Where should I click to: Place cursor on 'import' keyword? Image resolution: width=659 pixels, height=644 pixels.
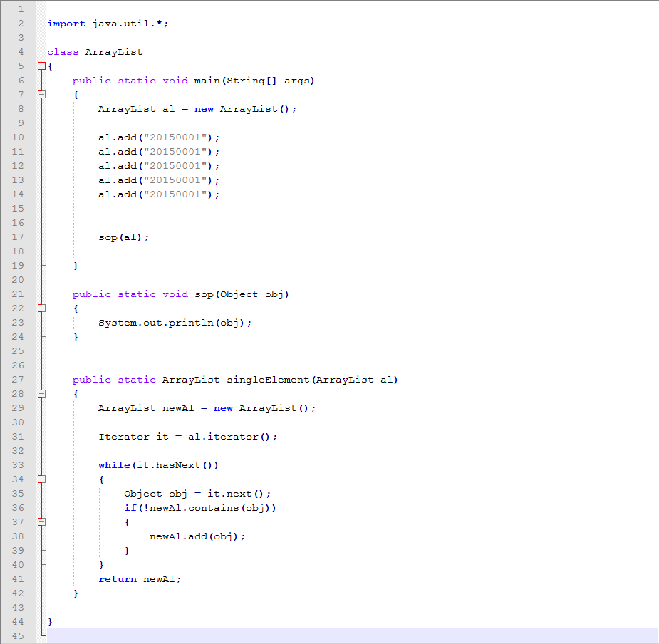[66, 24]
